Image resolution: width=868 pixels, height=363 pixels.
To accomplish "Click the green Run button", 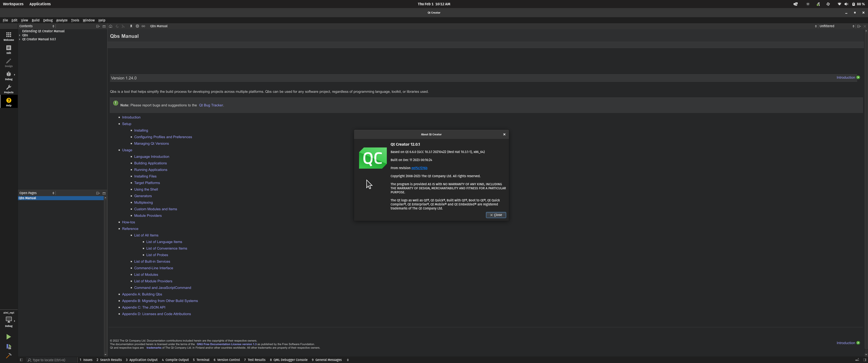I will point(8,337).
